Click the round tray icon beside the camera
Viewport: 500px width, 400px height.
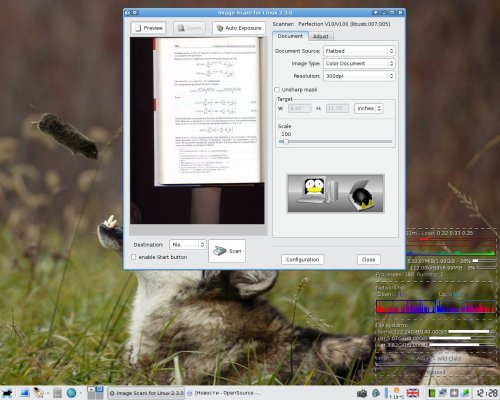pyautogui.click(x=376, y=393)
